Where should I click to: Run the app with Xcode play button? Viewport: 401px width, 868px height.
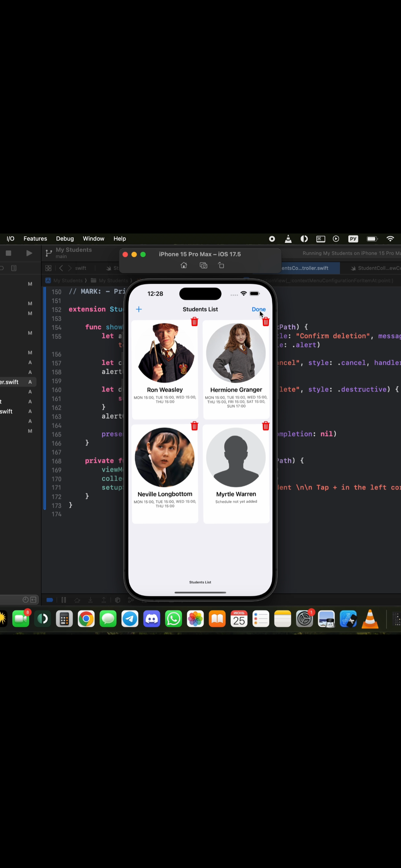(29, 253)
